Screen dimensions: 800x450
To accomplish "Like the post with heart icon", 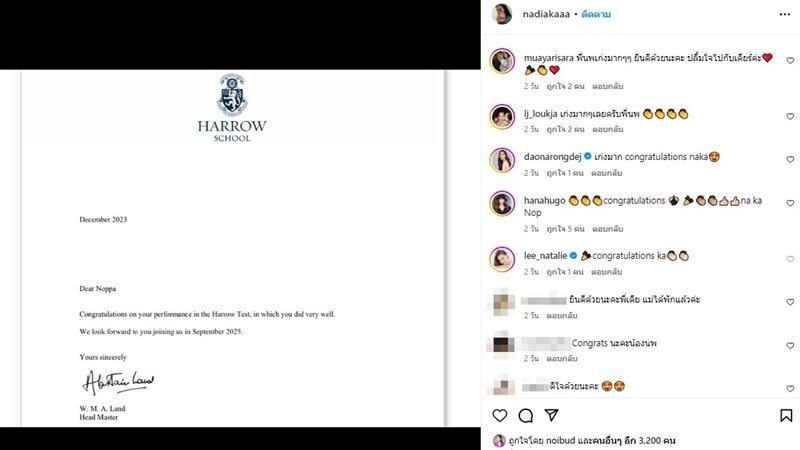I will [499, 415].
